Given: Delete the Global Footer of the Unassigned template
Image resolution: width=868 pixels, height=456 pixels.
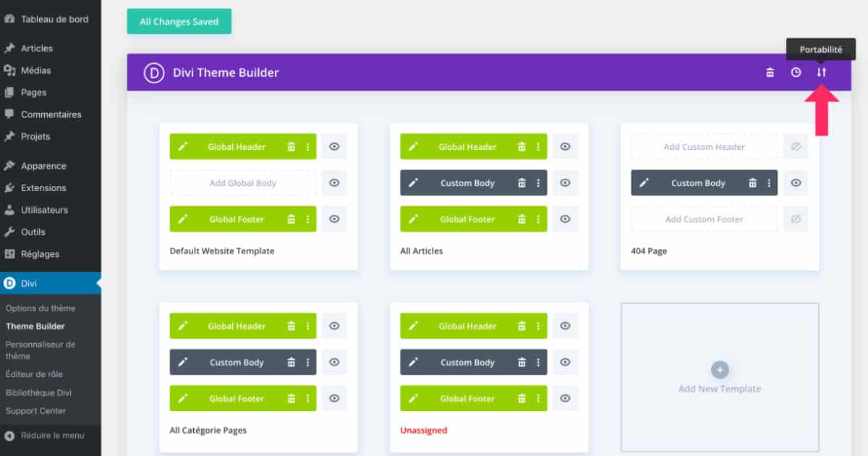Looking at the screenshot, I should tap(522, 399).
